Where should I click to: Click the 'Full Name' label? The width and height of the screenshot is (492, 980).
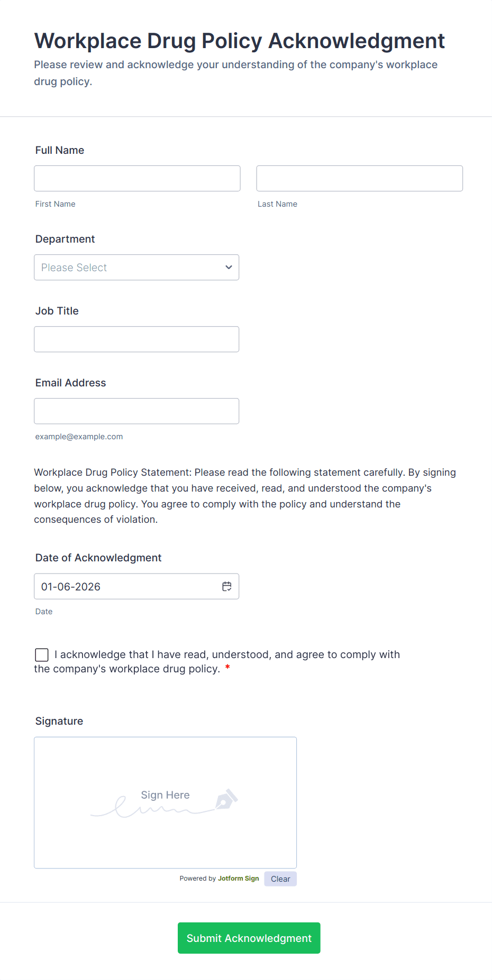(60, 150)
